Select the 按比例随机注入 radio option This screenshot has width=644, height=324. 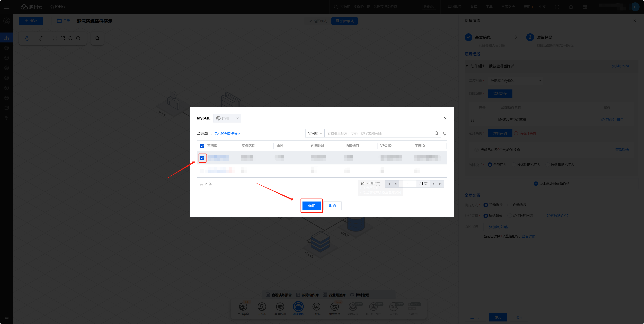point(514,164)
